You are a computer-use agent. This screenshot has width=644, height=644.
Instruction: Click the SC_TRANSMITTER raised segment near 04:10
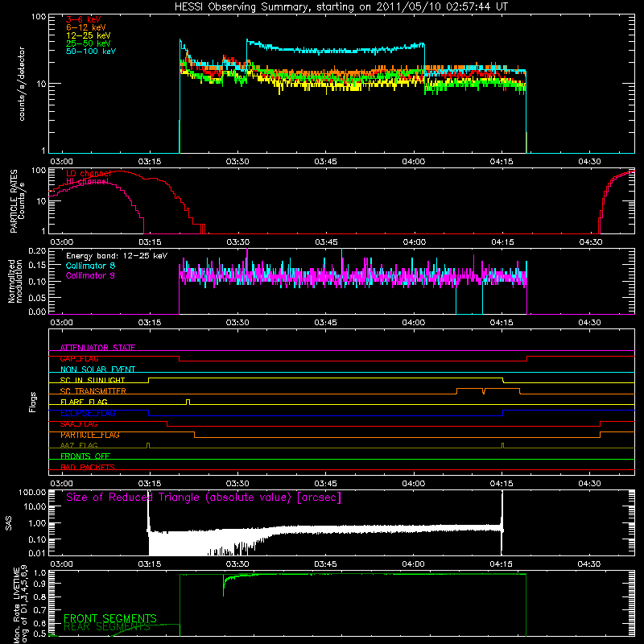[x=469, y=388]
